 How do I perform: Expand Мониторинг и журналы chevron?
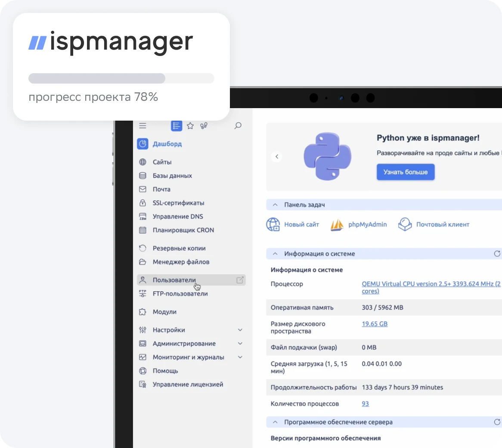[x=240, y=357]
